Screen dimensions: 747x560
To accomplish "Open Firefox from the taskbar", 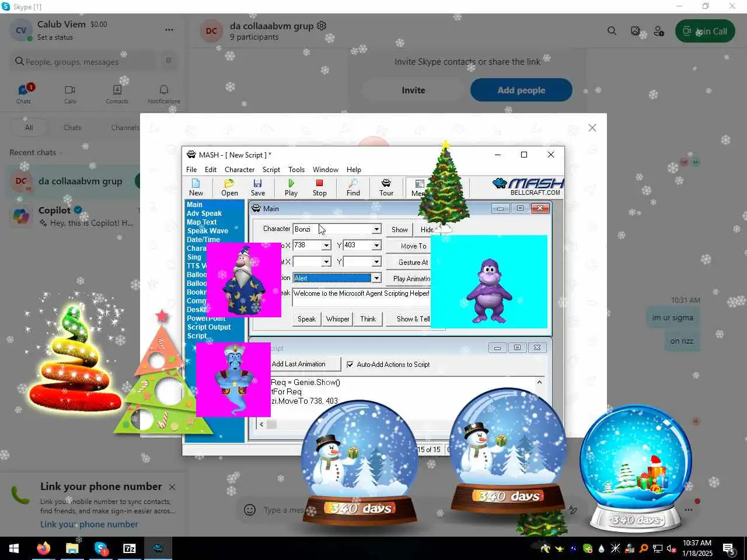I will point(43,548).
